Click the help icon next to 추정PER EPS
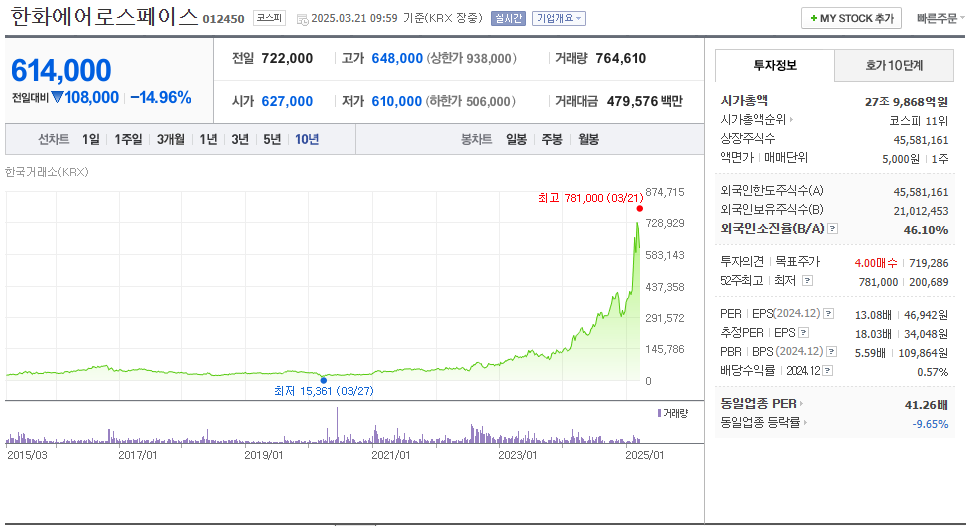Screen dimensions: 968x526 (x=803, y=333)
